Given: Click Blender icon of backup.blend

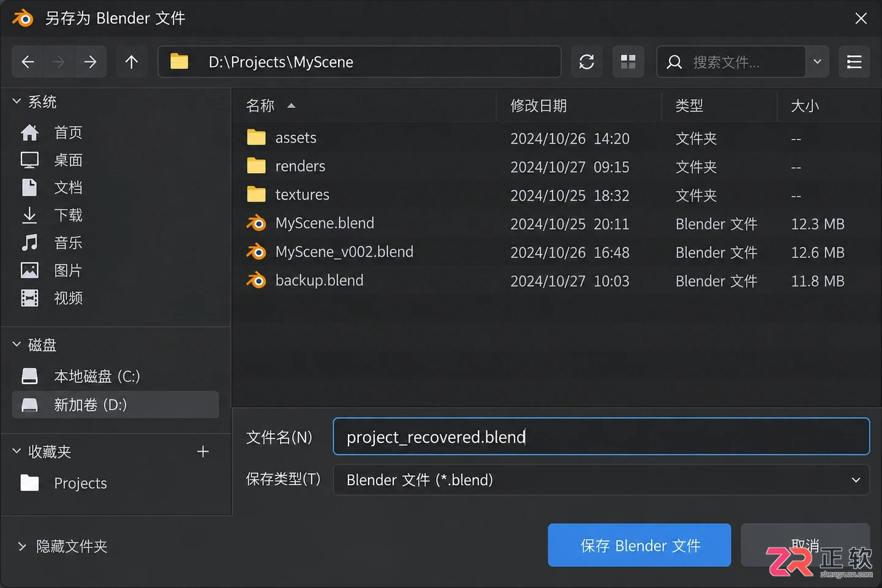Looking at the screenshot, I should tap(257, 281).
